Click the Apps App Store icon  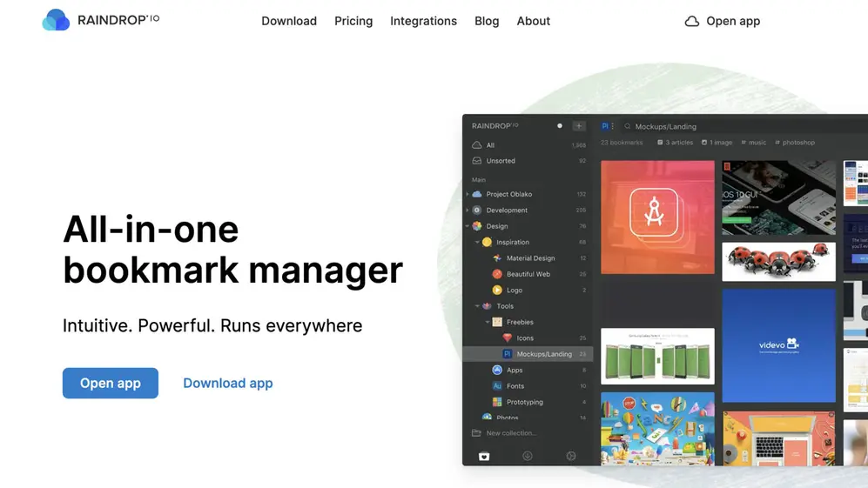(497, 371)
